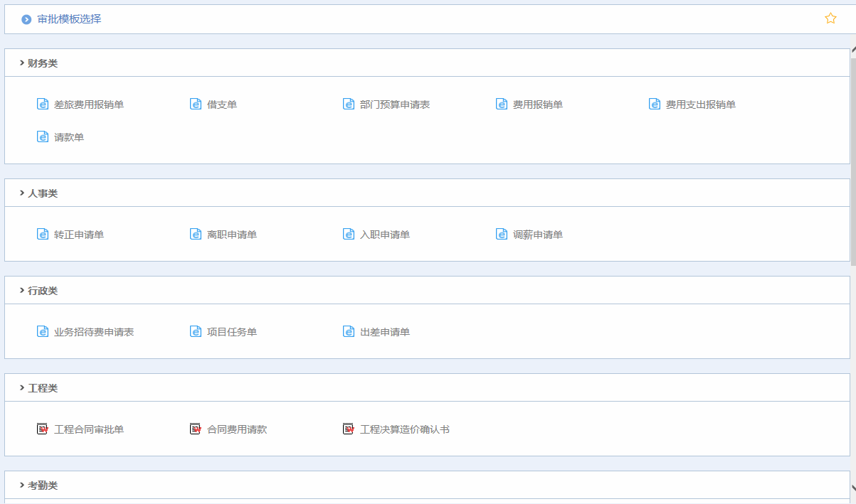Expand the 考勤类 section

coord(22,486)
